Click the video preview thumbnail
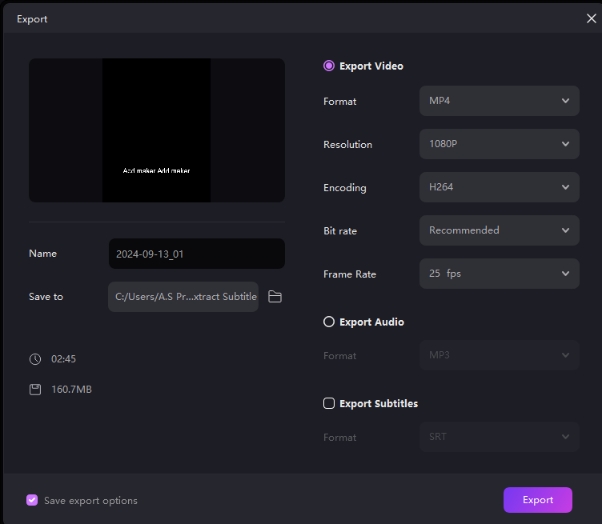 (157, 130)
